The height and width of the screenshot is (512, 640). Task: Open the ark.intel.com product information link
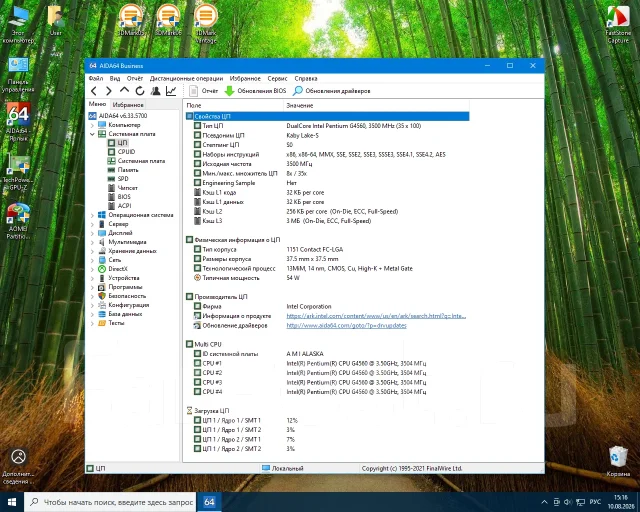(376, 316)
